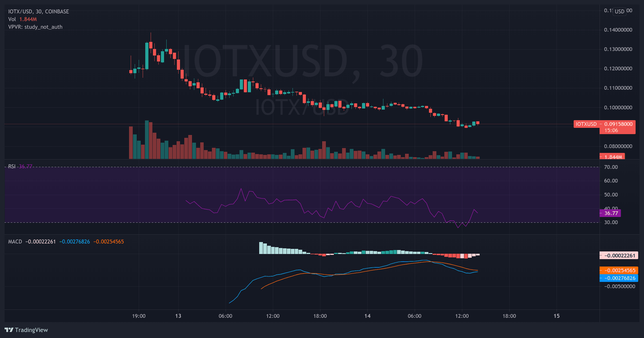Click the Vol 1.844M indicator label
This screenshot has width=644, height=338.
pyautogui.click(x=22, y=19)
